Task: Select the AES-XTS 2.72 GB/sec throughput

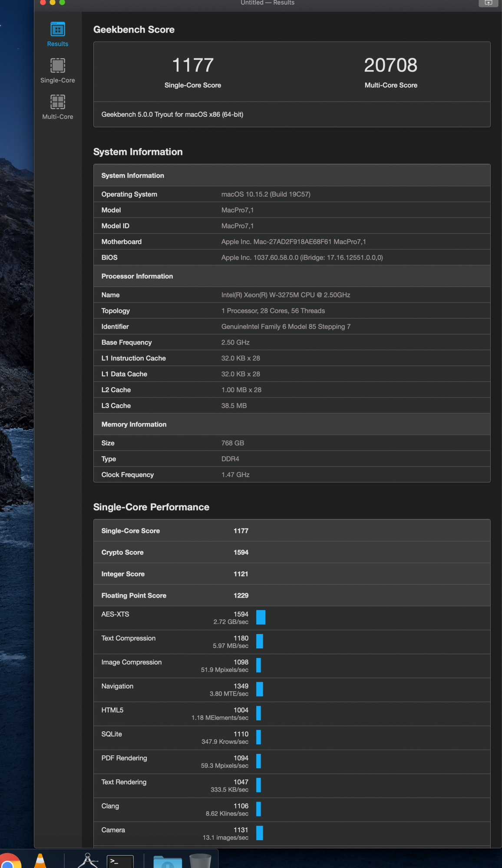Action: [231, 622]
